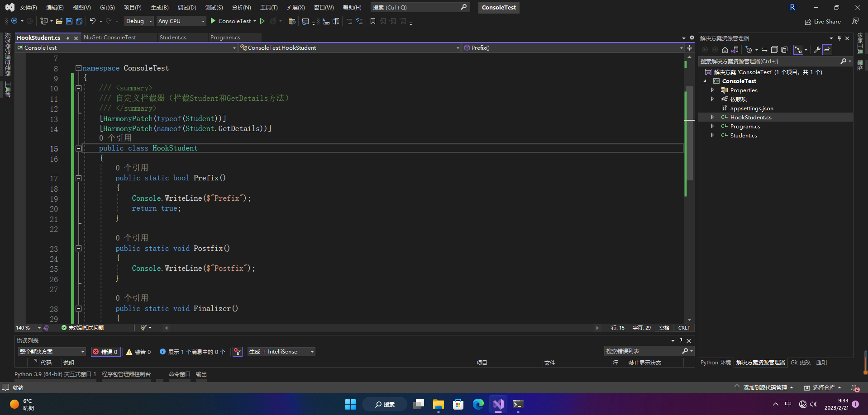
Task: Toggle the errors filter button (错误 0)
Action: pyautogui.click(x=106, y=352)
